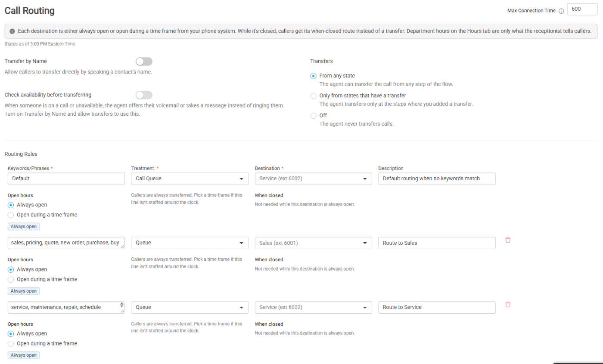Expand the Treatment dropdown in the Sales rule
Screen dimensions: 603x364
(x=190, y=243)
